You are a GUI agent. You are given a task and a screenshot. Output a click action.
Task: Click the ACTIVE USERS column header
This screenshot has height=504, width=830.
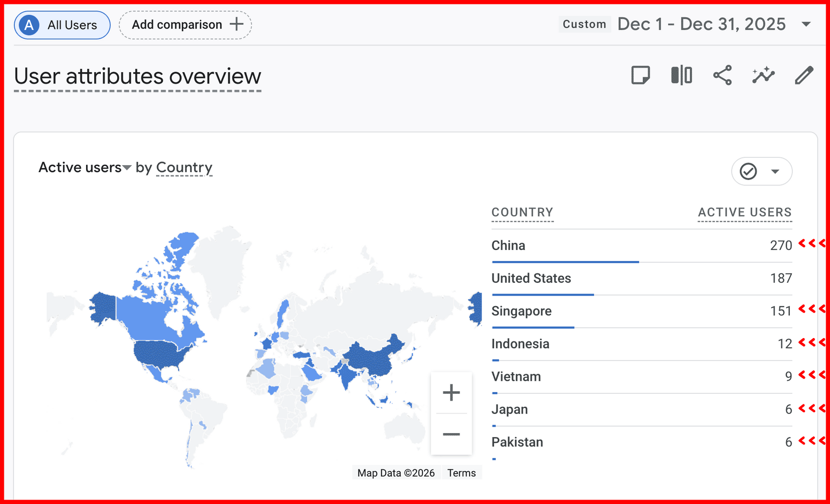tap(744, 212)
